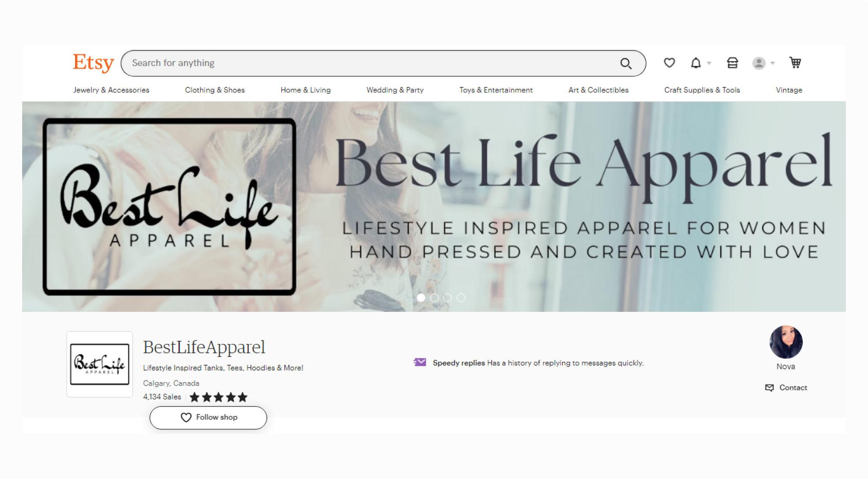Image resolution: width=868 pixels, height=479 pixels.
Task: Click the BestLifeApparel shop logo thumbnail
Action: [x=100, y=364]
